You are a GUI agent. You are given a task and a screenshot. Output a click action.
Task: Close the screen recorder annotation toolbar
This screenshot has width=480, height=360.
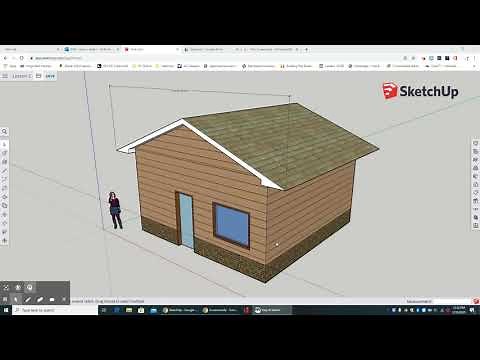pos(64,299)
